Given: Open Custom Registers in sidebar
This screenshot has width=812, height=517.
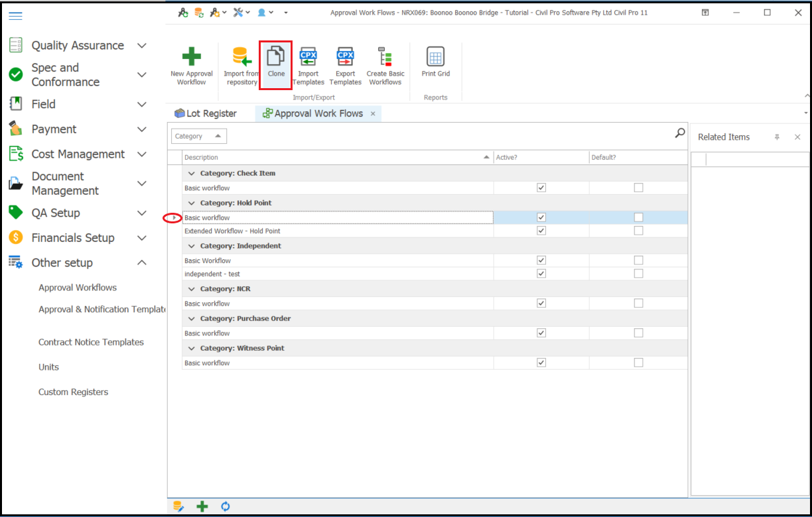Looking at the screenshot, I should tap(73, 392).
